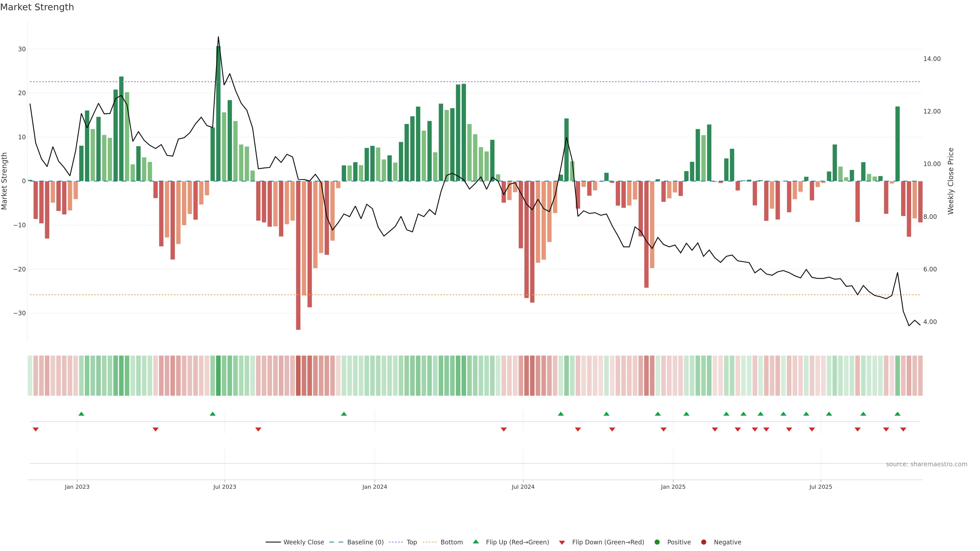Click the Bottom legend line marker

click(x=430, y=542)
